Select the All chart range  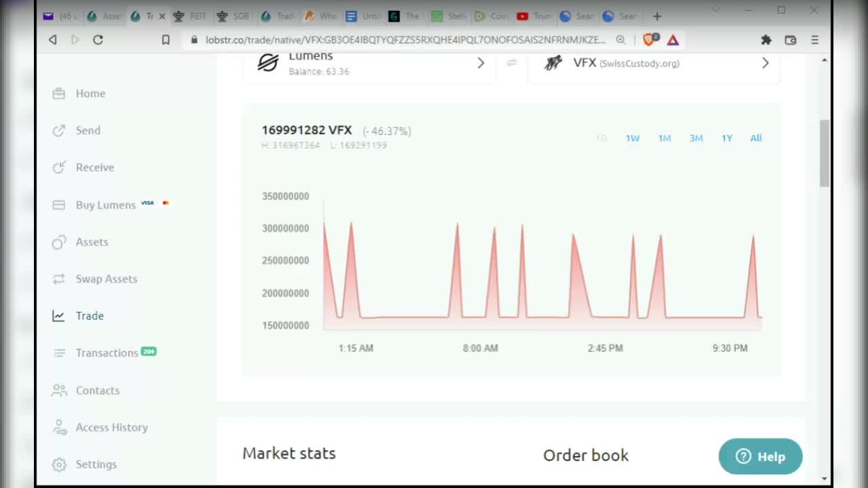point(756,138)
